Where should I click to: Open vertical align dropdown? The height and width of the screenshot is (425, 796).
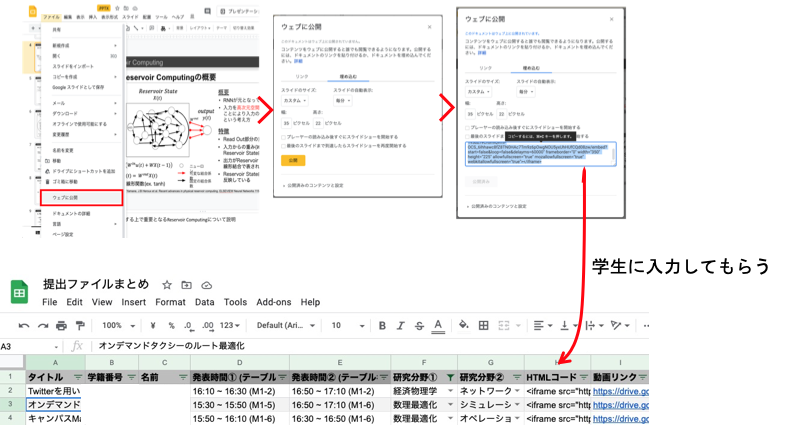coord(568,325)
